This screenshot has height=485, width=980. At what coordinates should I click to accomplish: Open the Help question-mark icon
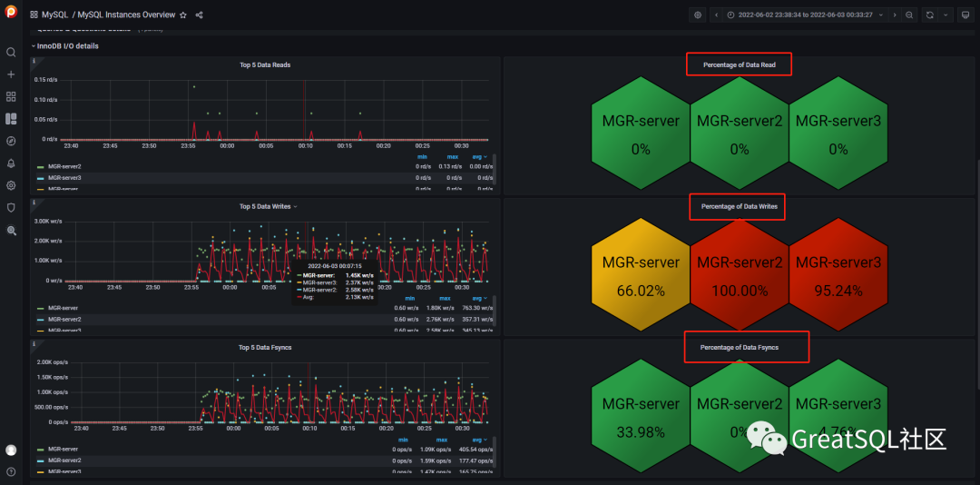11,471
